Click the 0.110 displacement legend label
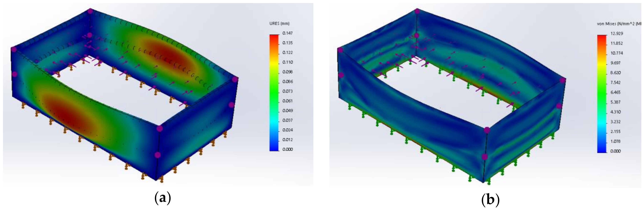Screen dimensions: 644x212 (287, 62)
